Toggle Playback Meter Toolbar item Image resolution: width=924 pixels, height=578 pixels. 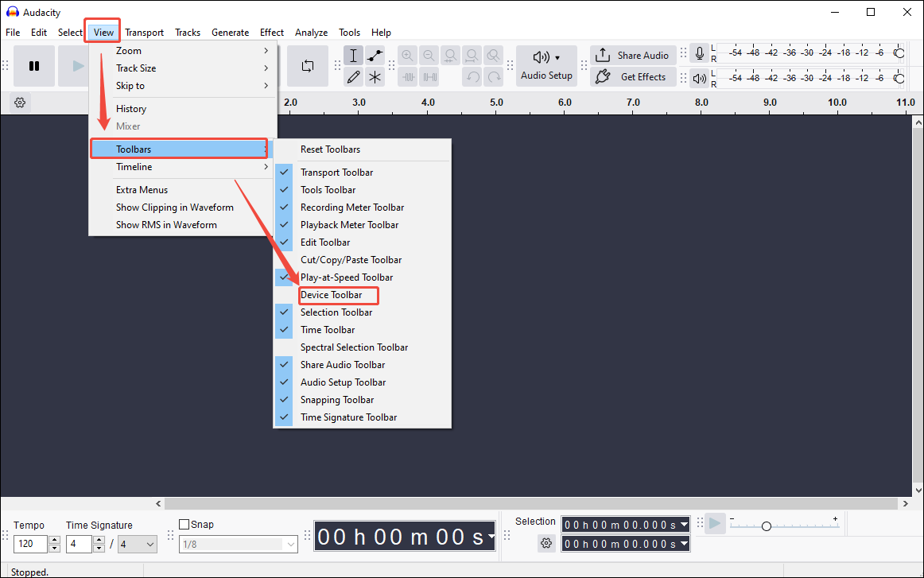363,224
